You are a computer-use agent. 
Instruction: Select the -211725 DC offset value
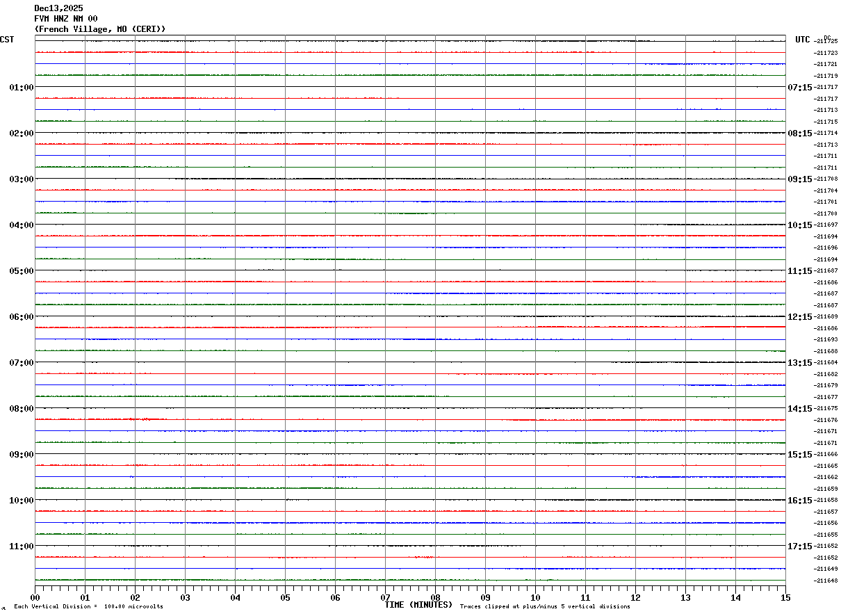[826, 42]
